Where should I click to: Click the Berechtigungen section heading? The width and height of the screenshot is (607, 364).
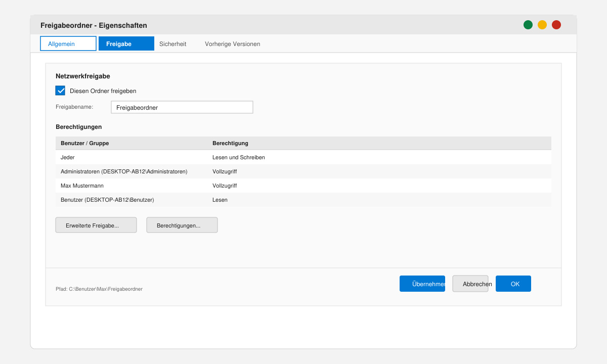tap(79, 127)
